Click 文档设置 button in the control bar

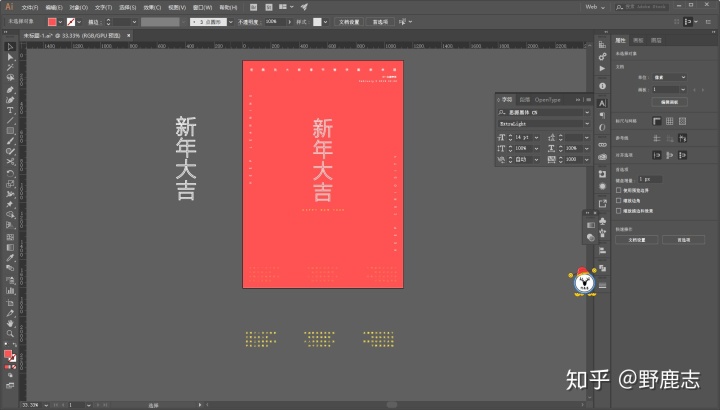coord(349,22)
